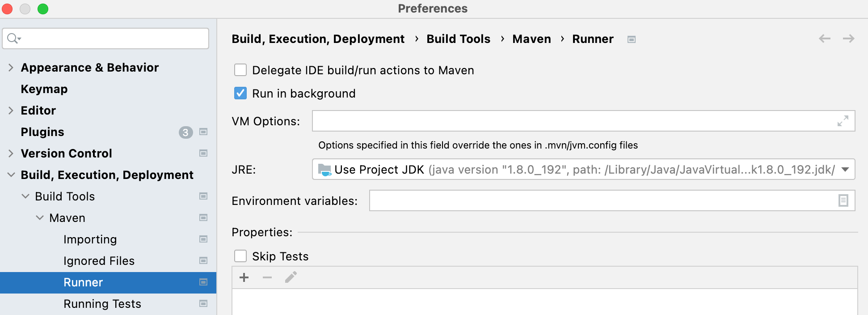Click the project-level settings icon beside Runner breadcrumb
Viewport: 868px width, 315px height.
tap(631, 39)
